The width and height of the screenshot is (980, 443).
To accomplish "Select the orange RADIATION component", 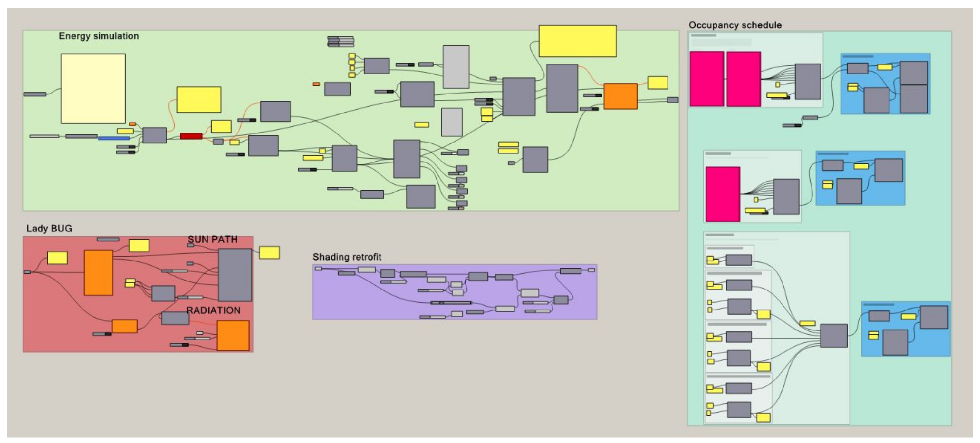I will (x=233, y=335).
